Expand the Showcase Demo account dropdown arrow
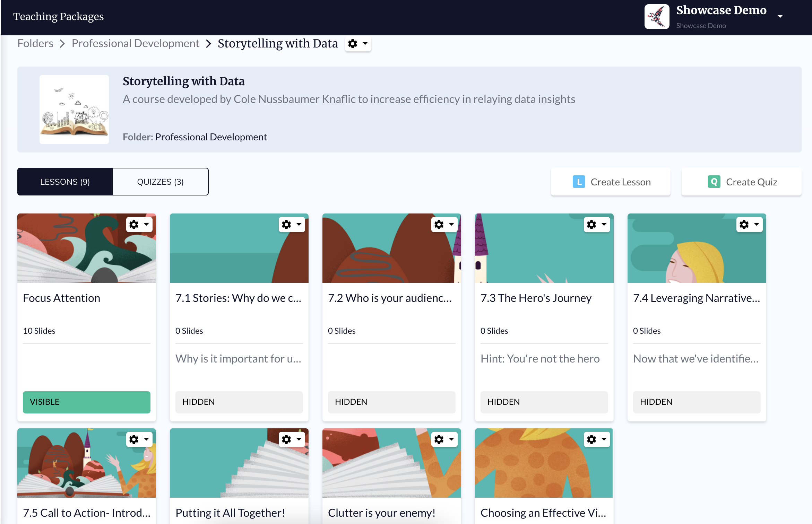 pyautogui.click(x=780, y=16)
